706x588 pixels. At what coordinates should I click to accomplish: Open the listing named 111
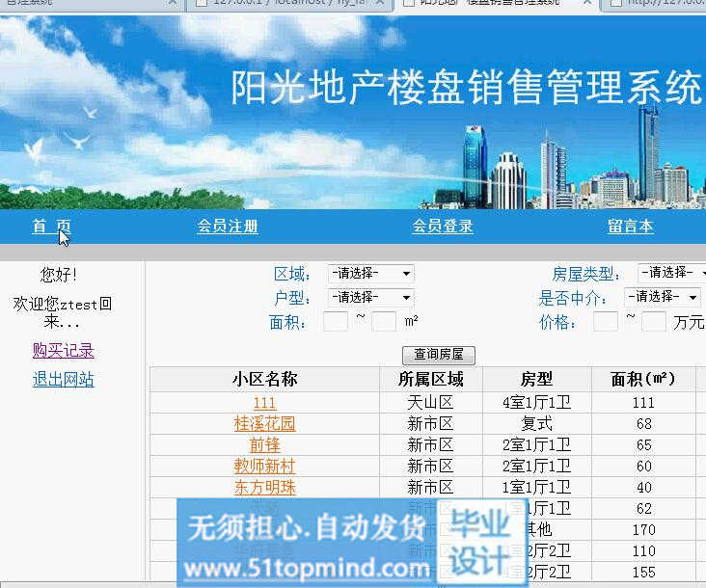pos(264,403)
